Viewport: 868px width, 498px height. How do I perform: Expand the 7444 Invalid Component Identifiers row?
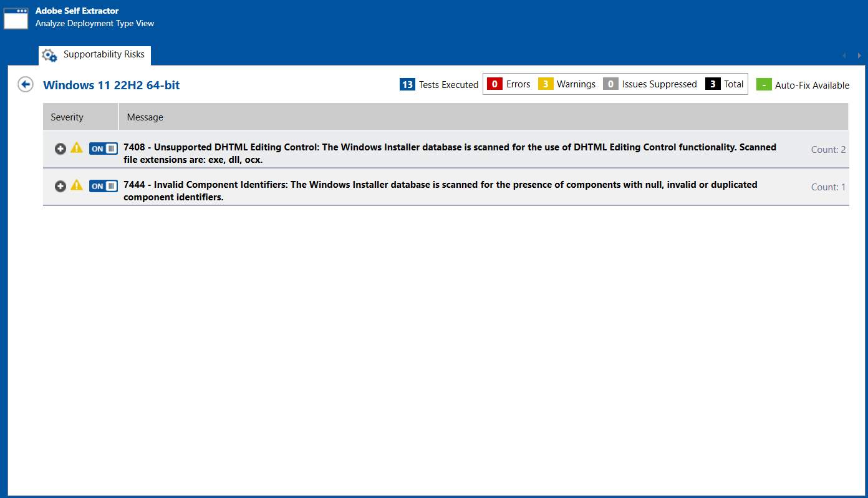coord(60,186)
